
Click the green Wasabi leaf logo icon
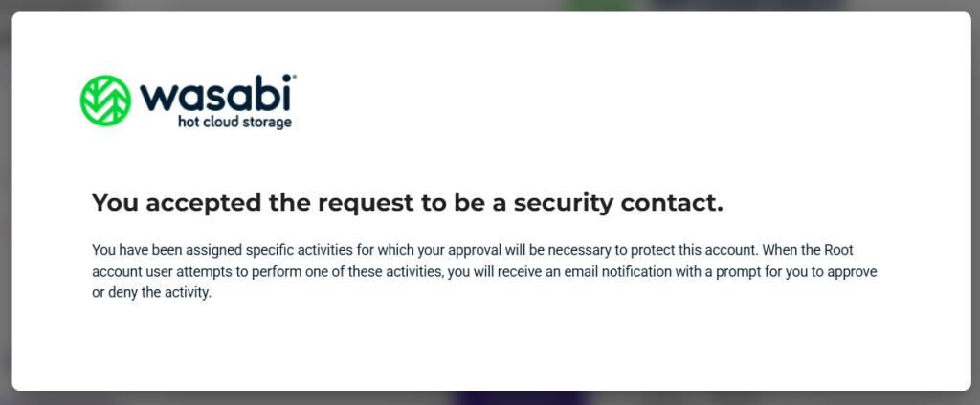(105, 101)
